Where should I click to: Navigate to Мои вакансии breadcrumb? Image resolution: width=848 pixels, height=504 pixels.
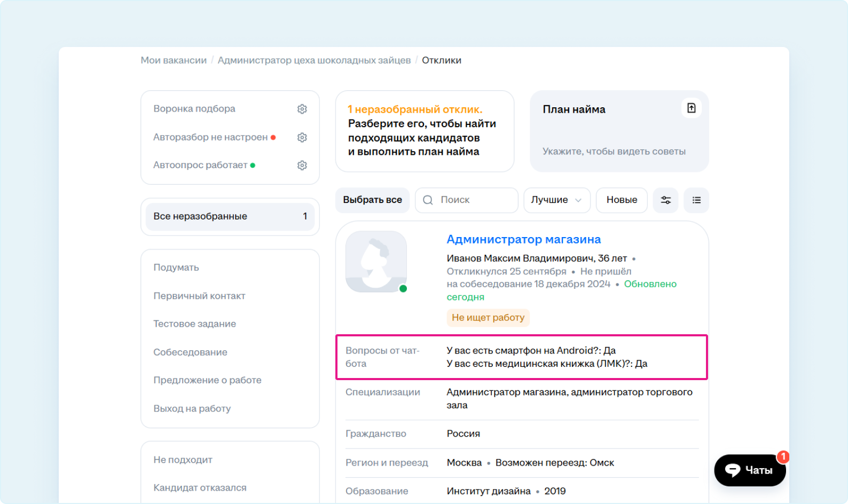(x=174, y=60)
